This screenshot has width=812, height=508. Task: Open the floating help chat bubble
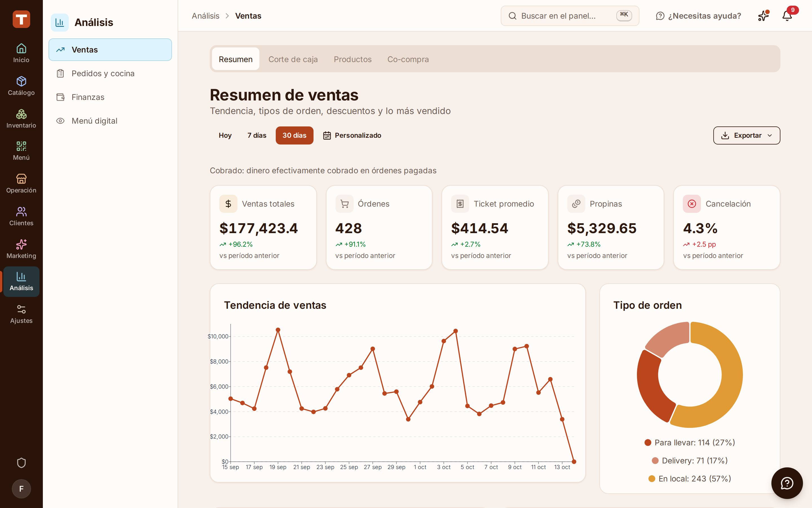[x=787, y=483]
